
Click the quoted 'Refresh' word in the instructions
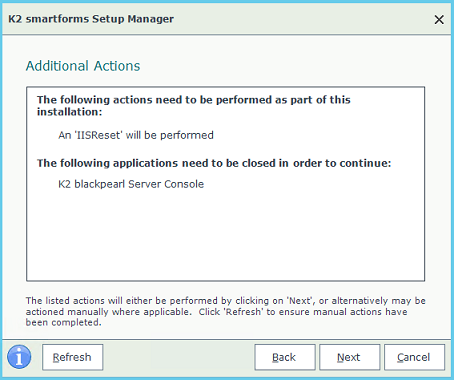click(x=243, y=312)
